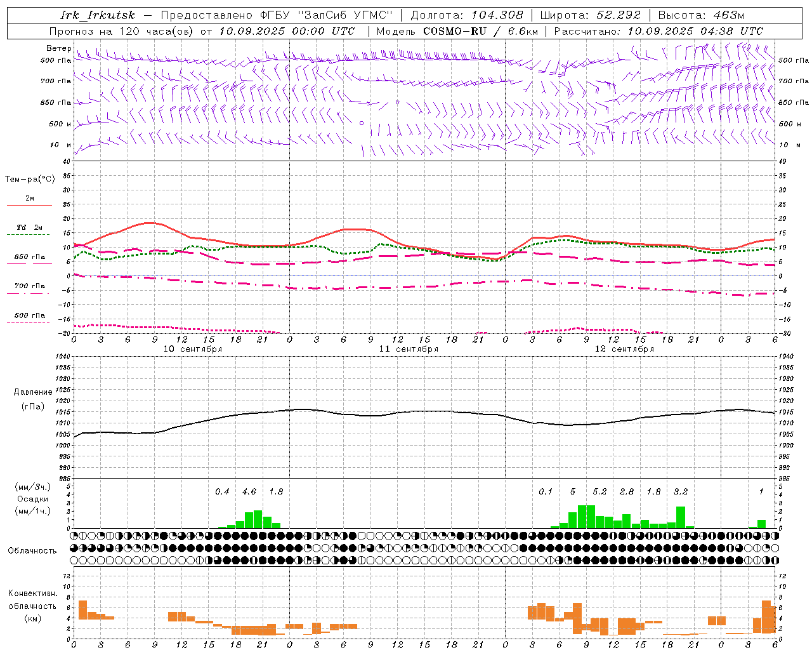The width and height of the screenshot is (812, 650).
Task: Click the '12 сентября' date label
Action: (624, 349)
